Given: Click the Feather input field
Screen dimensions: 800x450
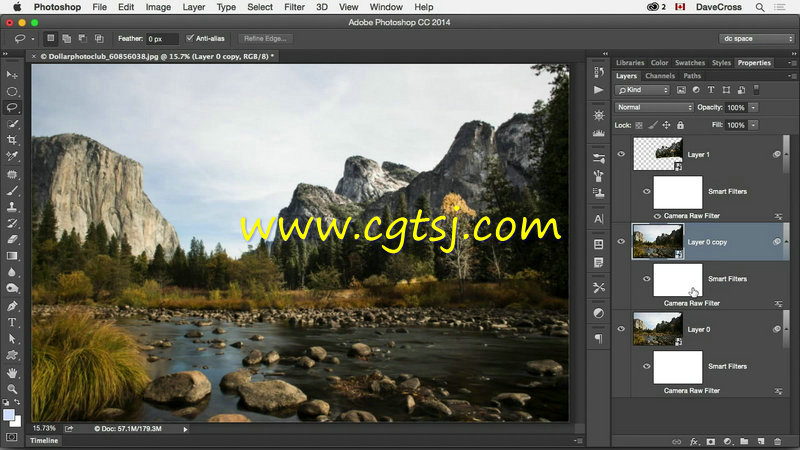Looking at the screenshot, I should click(x=162, y=39).
